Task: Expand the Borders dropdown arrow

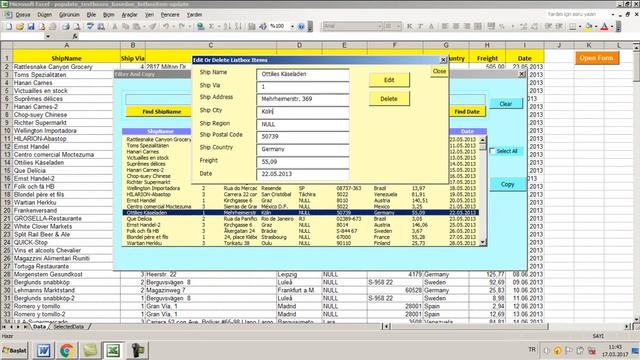Action: [x=580, y=27]
